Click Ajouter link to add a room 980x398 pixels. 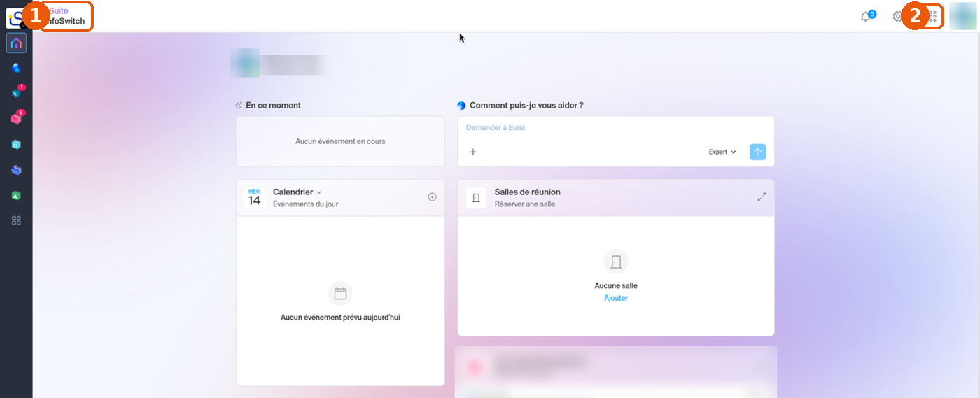coord(616,298)
